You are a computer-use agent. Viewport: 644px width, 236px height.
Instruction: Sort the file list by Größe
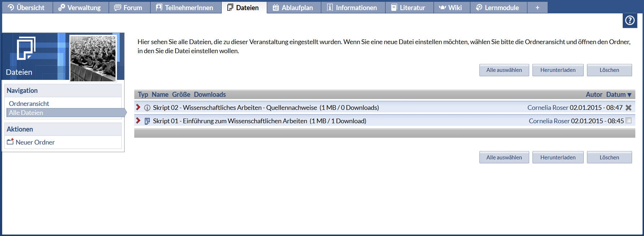point(181,94)
